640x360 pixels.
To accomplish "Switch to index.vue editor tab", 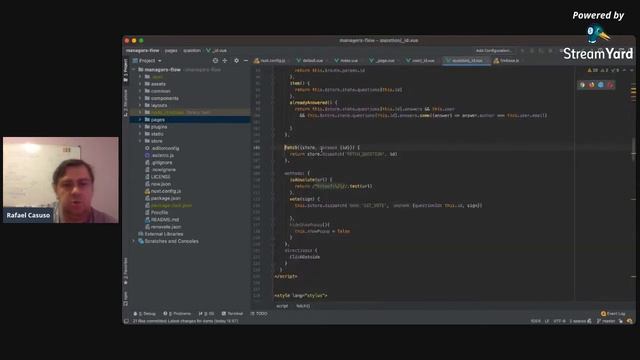I will pos(347,60).
